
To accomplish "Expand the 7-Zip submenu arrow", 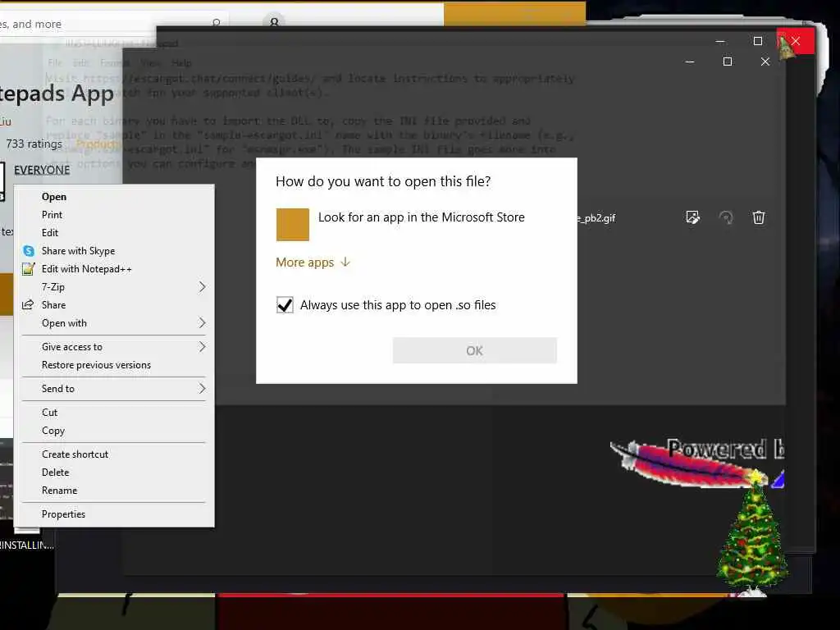I will (202, 286).
